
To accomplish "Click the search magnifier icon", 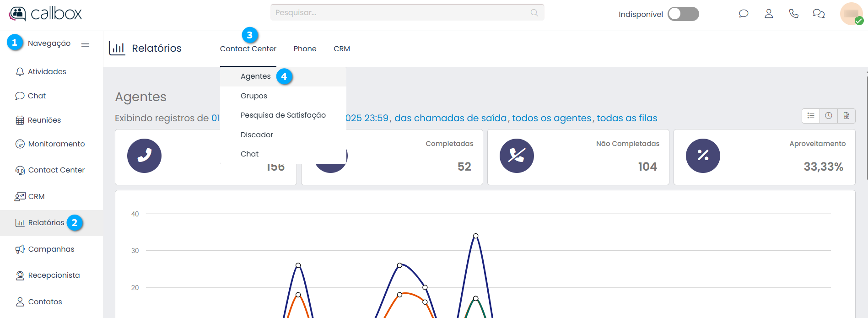I will pyautogui.click(x=534, y=13).
